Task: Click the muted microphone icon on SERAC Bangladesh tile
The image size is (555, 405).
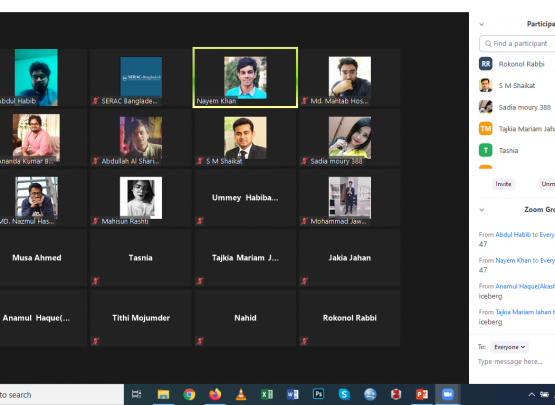Action: pos(95,101)
